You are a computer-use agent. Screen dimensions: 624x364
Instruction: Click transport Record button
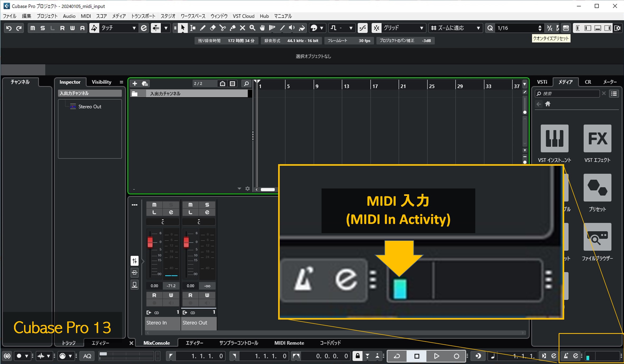click(456, 356)
